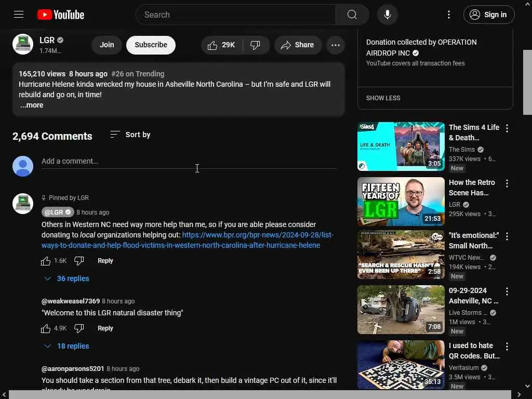Click the user avatar beside comment box
The height and width of the screenshot is (399, 532).
point(23,166)
